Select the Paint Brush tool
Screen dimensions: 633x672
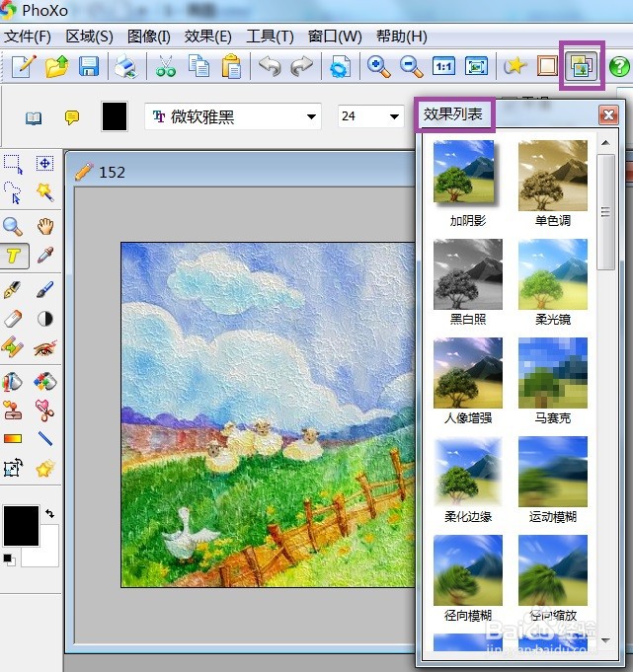tap(44, 289)
